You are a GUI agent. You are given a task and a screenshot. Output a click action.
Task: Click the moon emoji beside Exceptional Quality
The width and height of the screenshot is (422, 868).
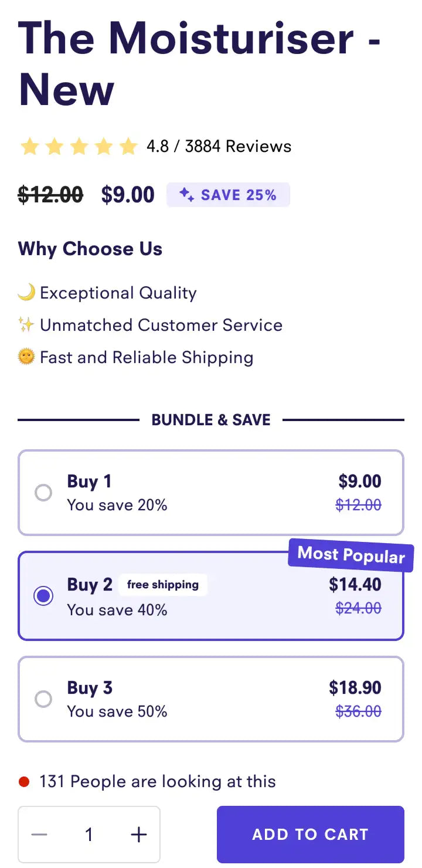coord(26,293)
